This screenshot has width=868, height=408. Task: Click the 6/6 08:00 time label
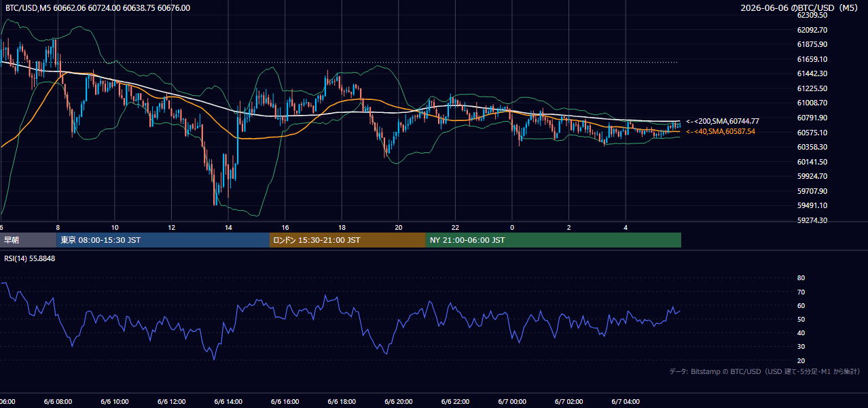click(58, 402)
